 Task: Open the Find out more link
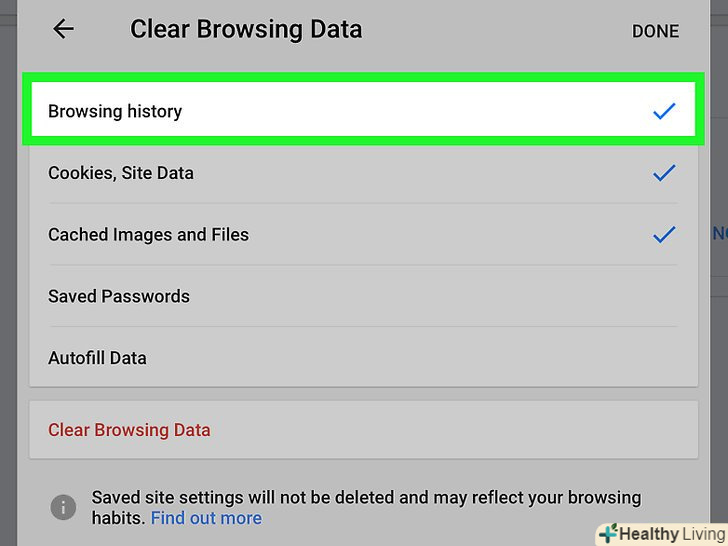coord(206,518)
